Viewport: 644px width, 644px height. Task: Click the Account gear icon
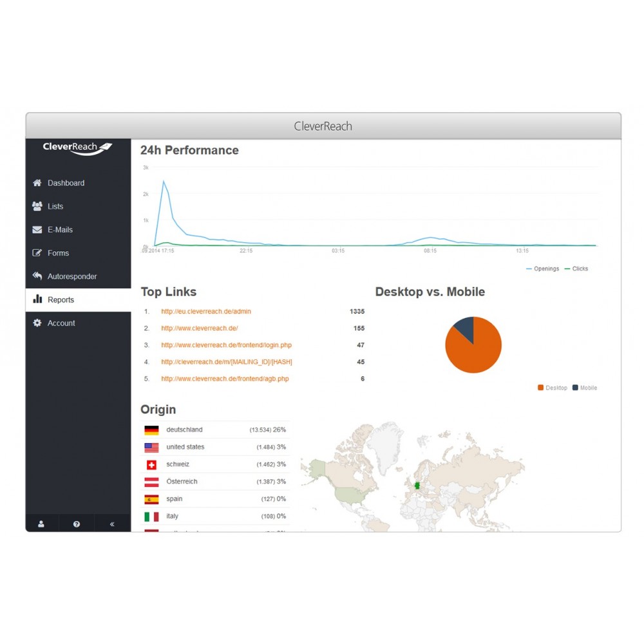[37, 323]
